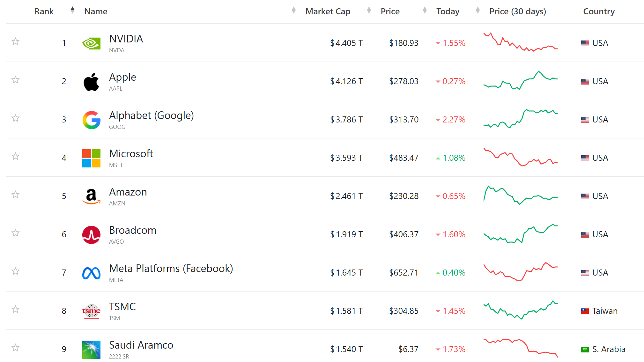Toggle the favorite star for Saudi Aramco

tap(15, 348)
